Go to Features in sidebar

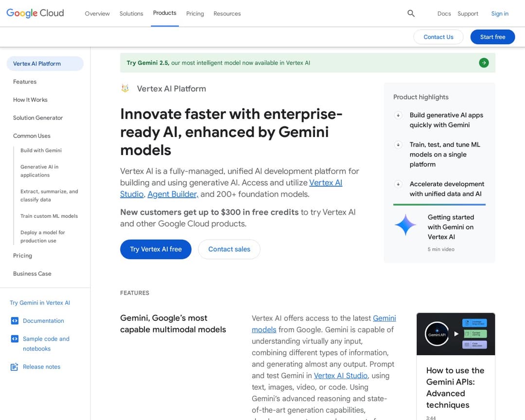pyautogui.click(x=25, y=82)
